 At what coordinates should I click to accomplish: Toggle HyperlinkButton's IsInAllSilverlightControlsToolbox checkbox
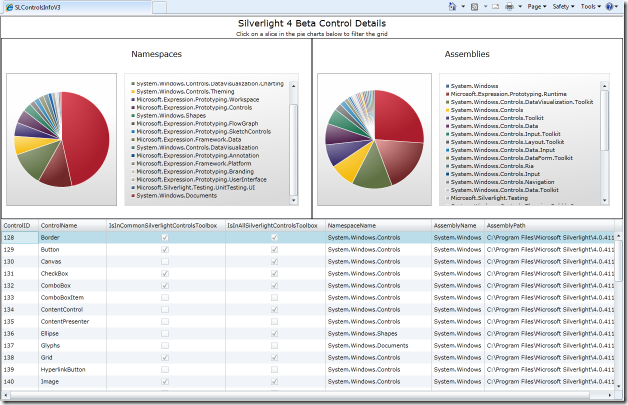[274, 370]
